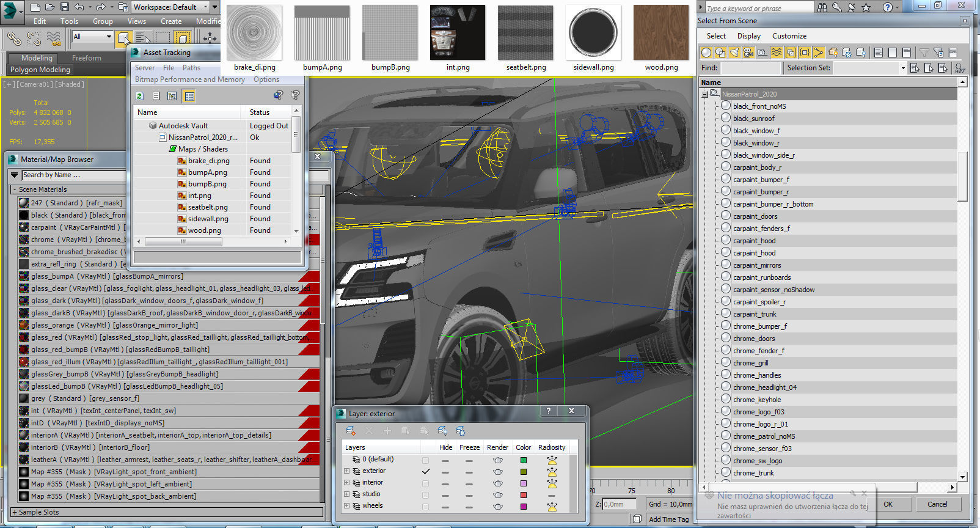Click the Select and Move tool
The image size is (980, 528).
click(x=210, y=38)
